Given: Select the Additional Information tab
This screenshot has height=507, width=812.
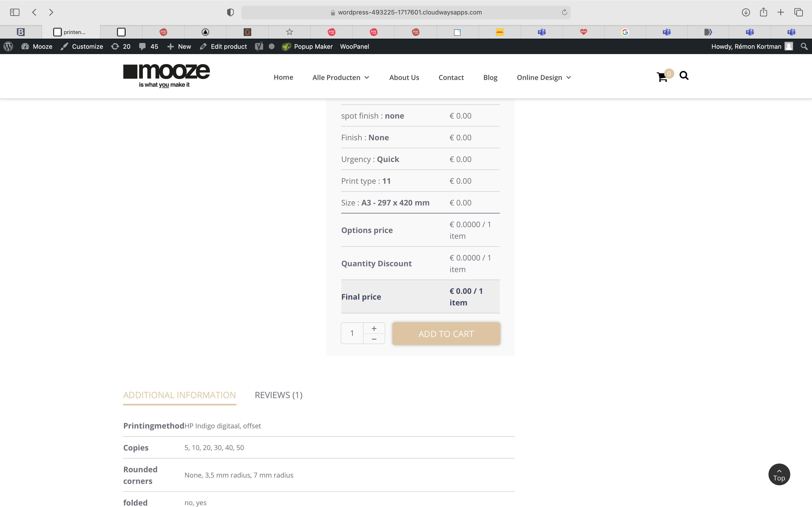Looking at the screenshot, I should coord(180,395).
